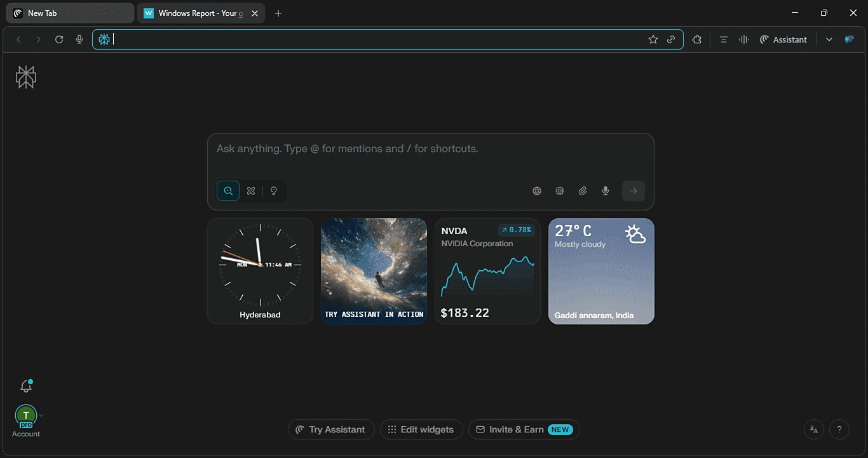This screenshot has height=458, width=868.
Task: Expand the chevron next to Assistant
Action: click(x=829, y=39)
